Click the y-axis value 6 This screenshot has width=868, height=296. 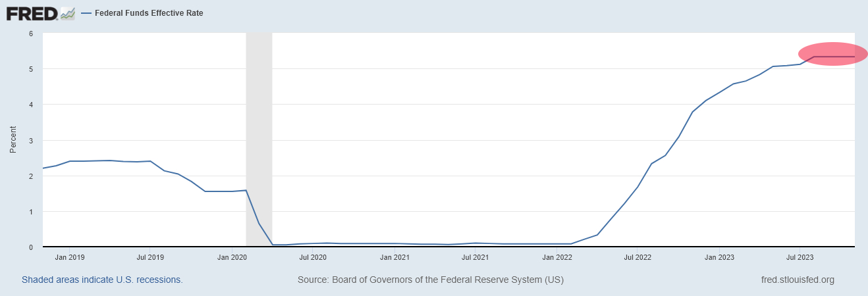coord(31,33)
